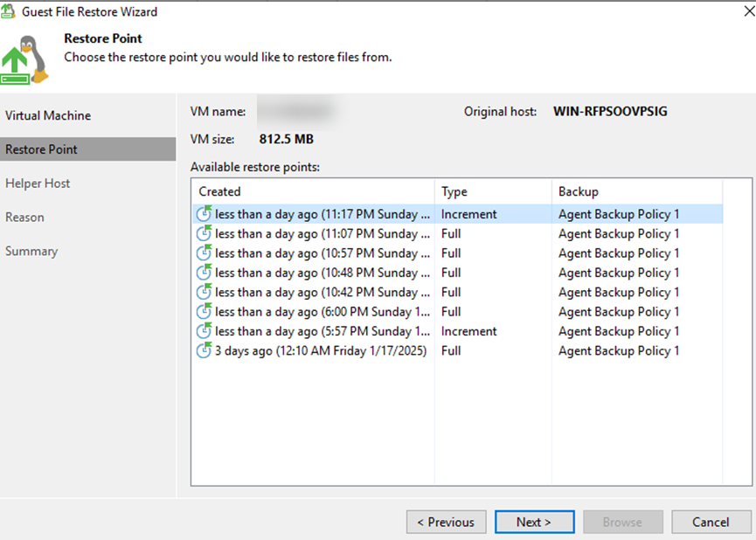Click restore point icon for 5:57 PM increment
Screen dimensions: 756x540
click(x=204, y=331)
